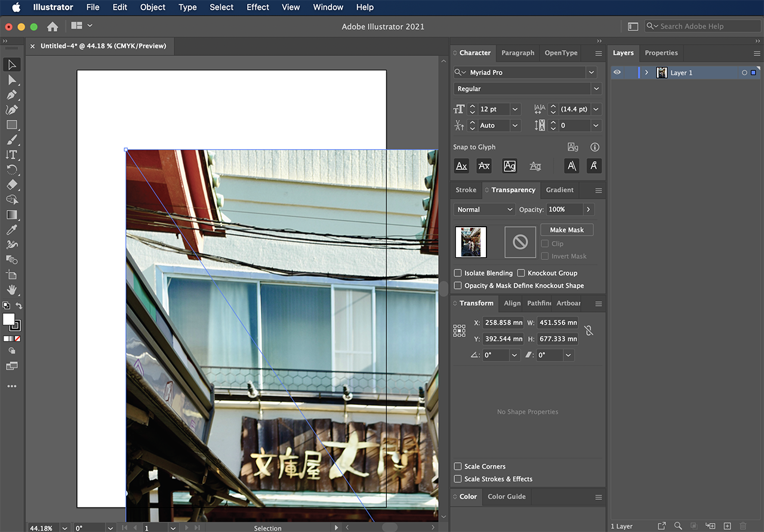Enable Scale Corners checkbox
The width and height of the screenshot is (764, 532).
(x=458, y=466)
